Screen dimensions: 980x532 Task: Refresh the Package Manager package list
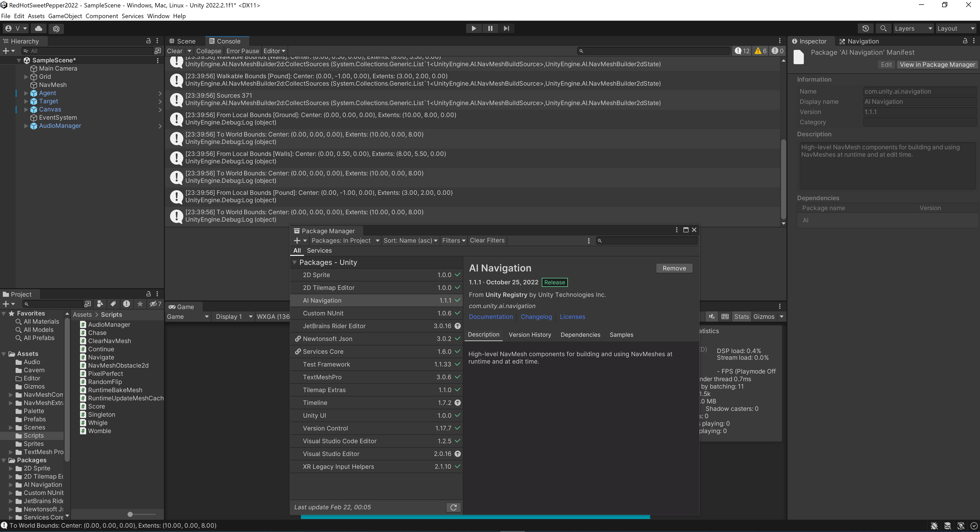tap(454, 507)
